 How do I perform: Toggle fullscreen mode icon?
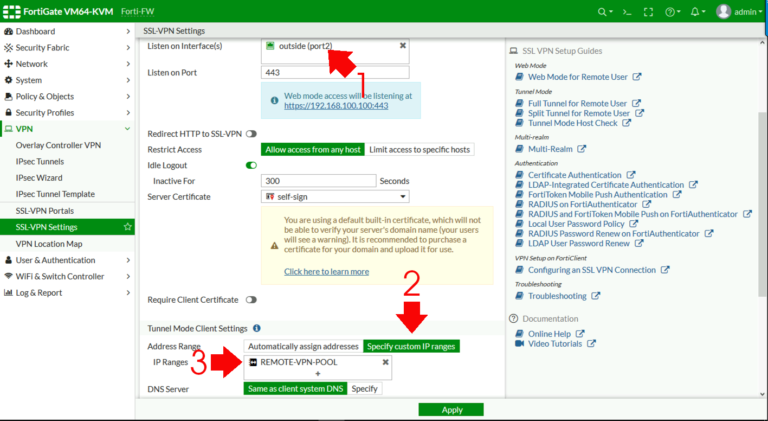[648, 12]
